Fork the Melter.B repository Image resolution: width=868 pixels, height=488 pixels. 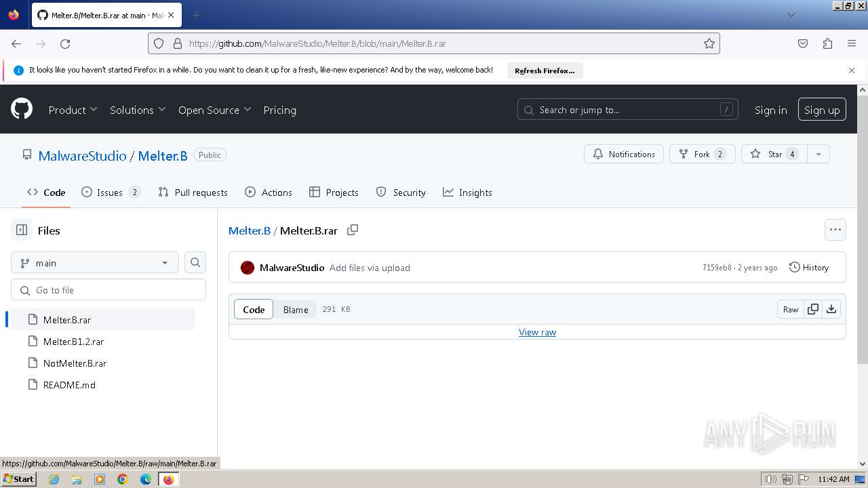(x=703, y=154)
